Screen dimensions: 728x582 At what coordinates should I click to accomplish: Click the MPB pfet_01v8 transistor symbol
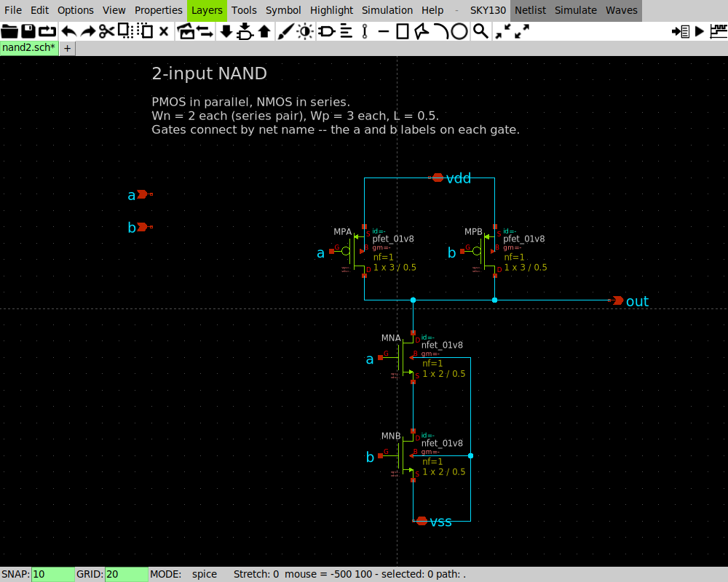[484, 251]
